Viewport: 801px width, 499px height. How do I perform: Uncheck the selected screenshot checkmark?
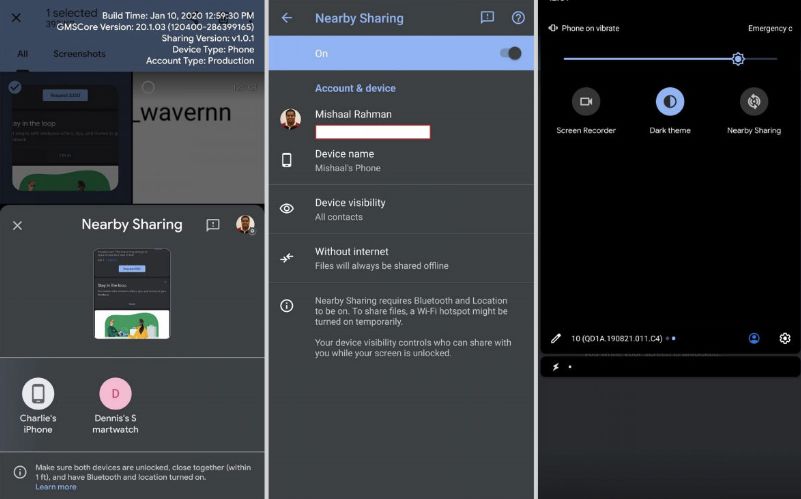[x=15, y=87]
